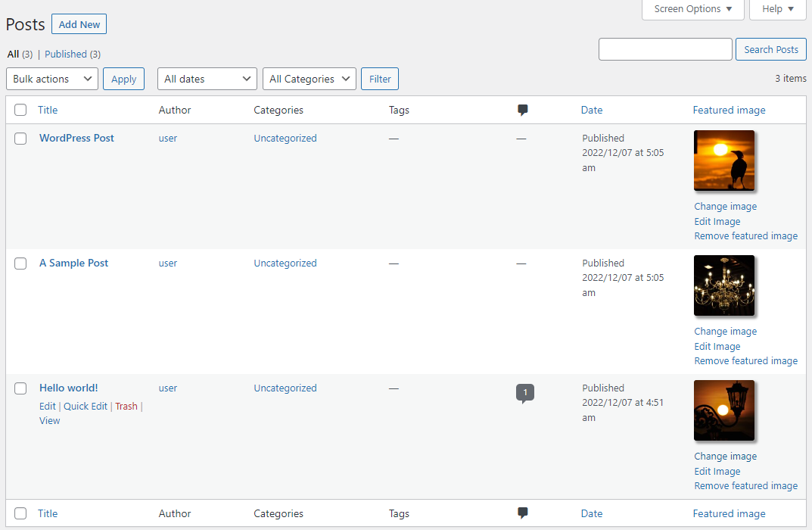Trash the Hello world! post
The width and height of the screenshot is (812, 530).
pyautogui.click(x=126, y=406)
